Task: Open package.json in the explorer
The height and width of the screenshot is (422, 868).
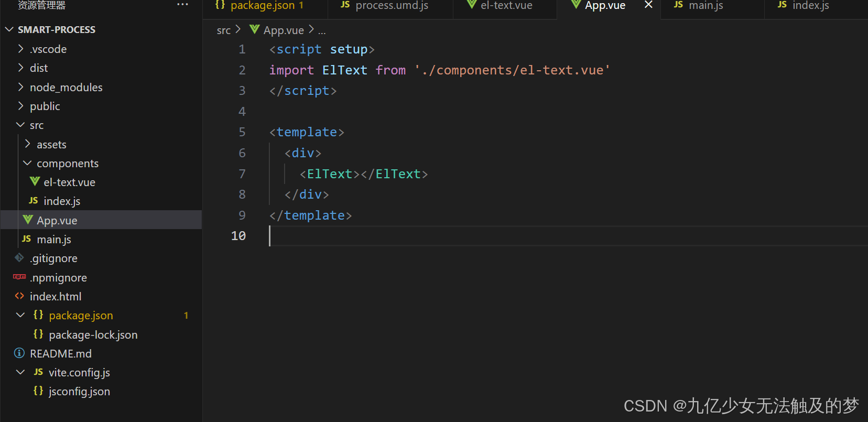Action: coord(81,316)
